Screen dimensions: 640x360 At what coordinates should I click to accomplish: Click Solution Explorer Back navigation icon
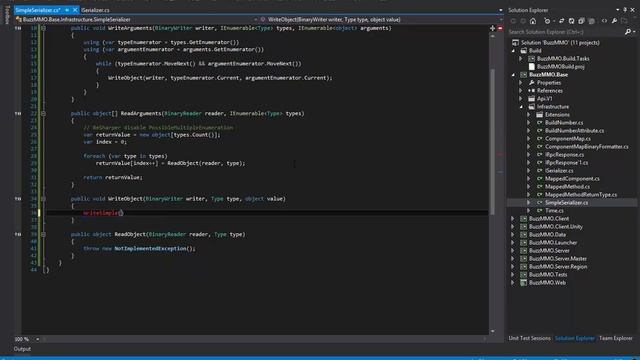[513, 21]
